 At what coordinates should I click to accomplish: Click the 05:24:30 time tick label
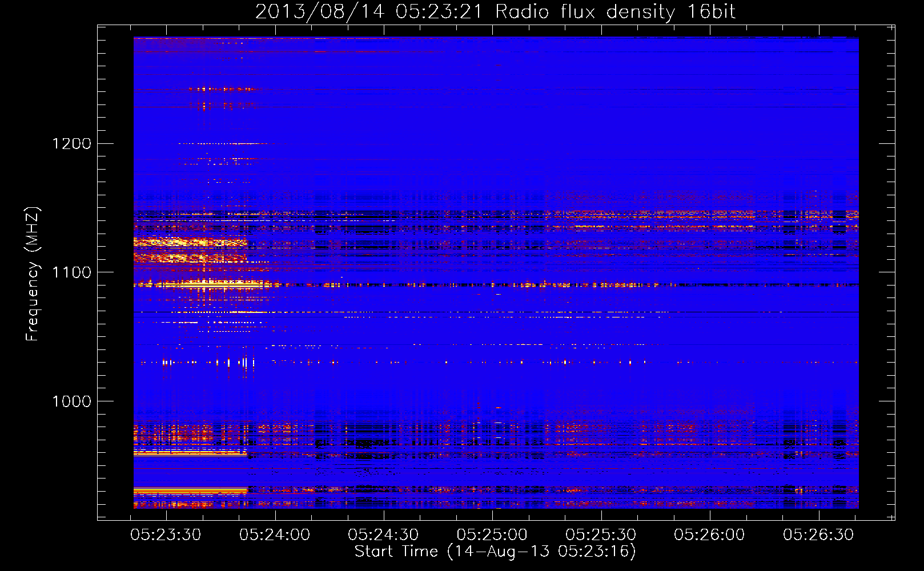[383, 535]
